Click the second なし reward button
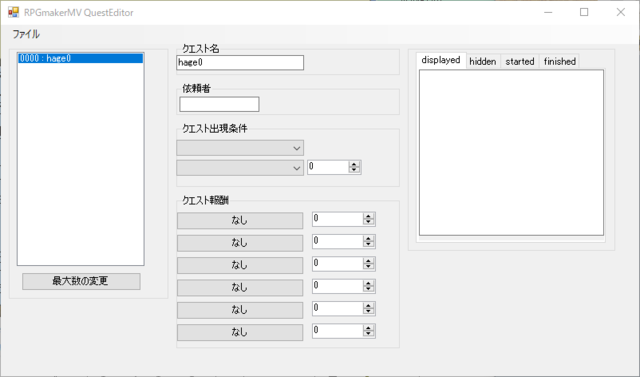The image size is (640, 377). click(240, 243)
